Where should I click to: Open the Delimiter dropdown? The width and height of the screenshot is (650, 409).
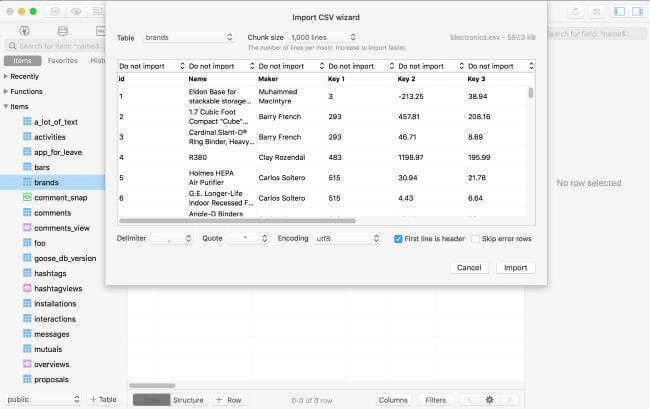point(171,239)
